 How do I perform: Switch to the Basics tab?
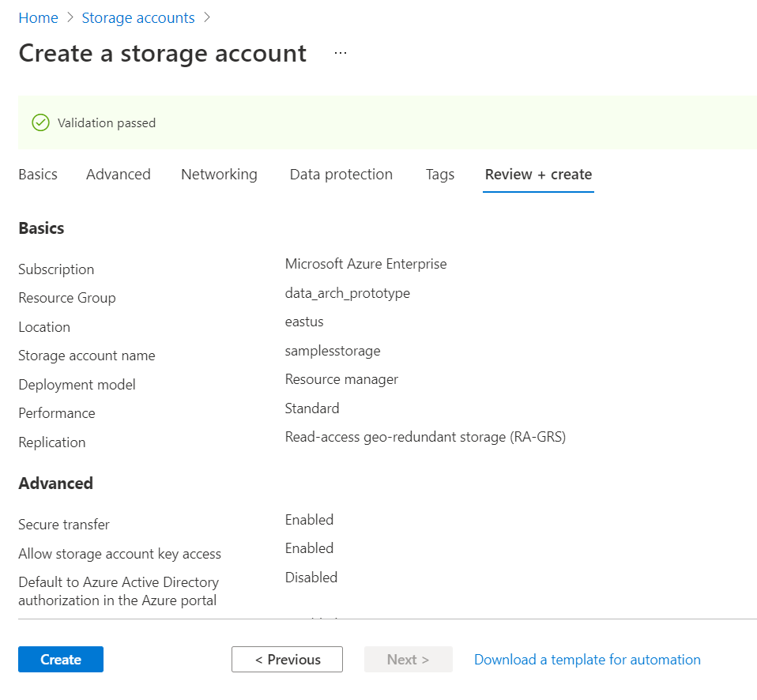[x=38, y=175]
